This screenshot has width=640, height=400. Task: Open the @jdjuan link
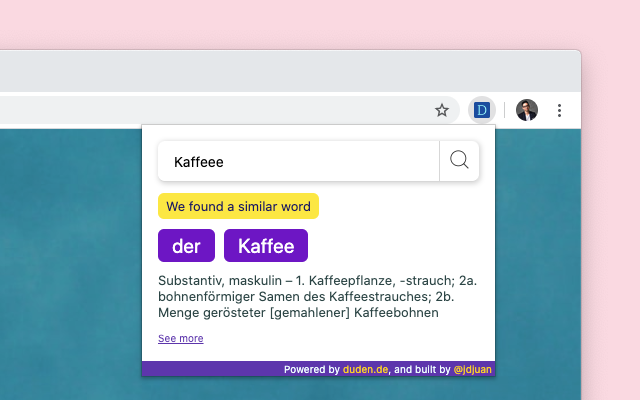click(473, 369)
